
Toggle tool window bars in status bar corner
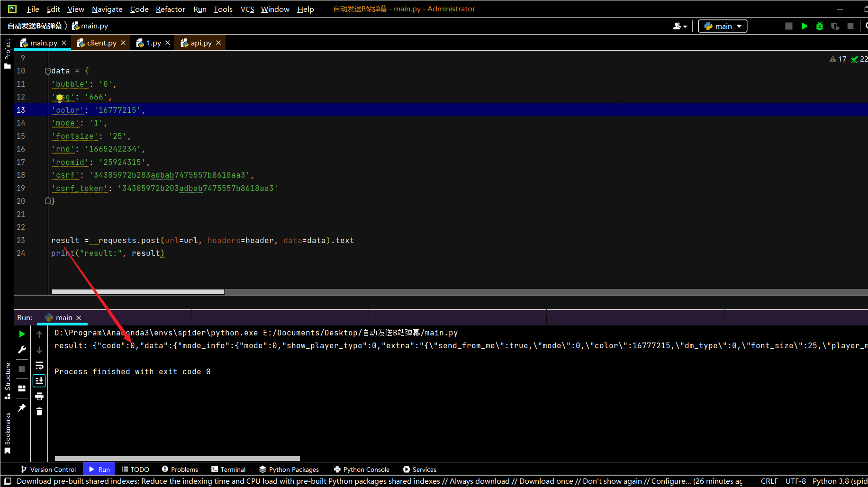(x=8, y=481)
